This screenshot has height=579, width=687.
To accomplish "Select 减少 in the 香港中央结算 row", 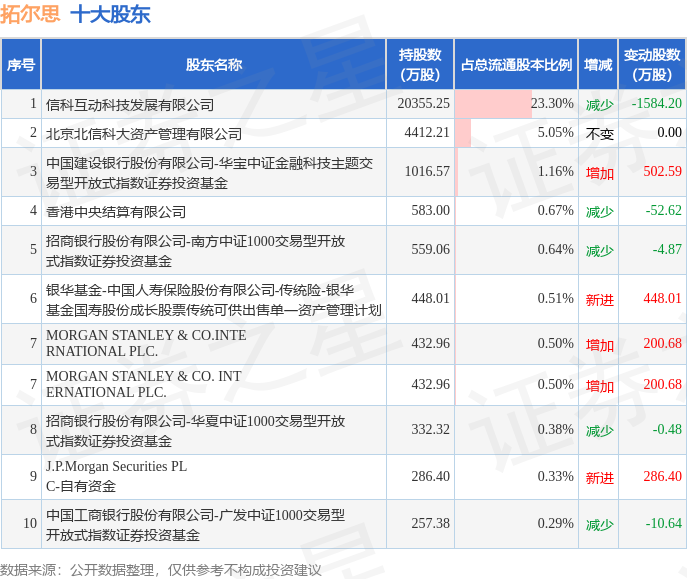I will click(599, 212).
